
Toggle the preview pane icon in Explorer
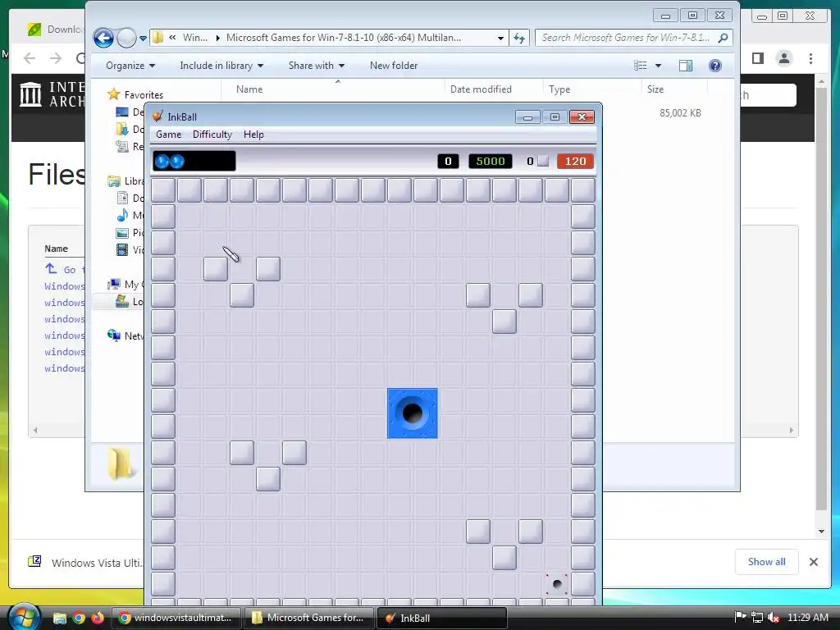(686, 66)
